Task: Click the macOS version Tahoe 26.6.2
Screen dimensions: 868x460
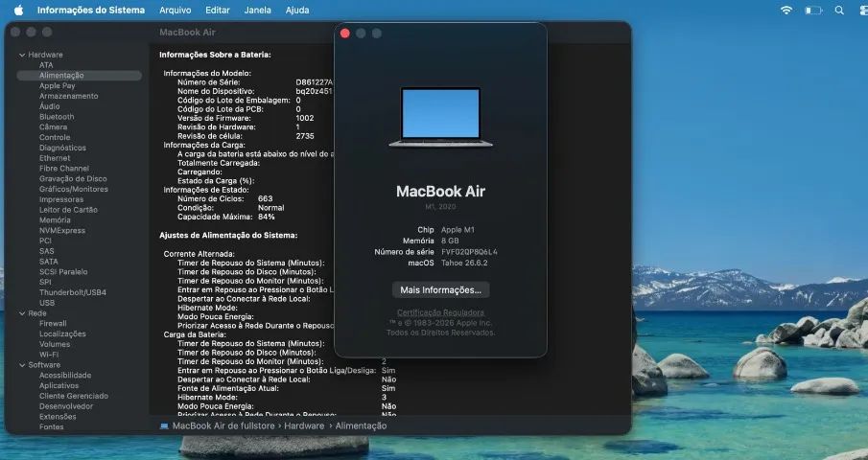Action: pos(464,263)
